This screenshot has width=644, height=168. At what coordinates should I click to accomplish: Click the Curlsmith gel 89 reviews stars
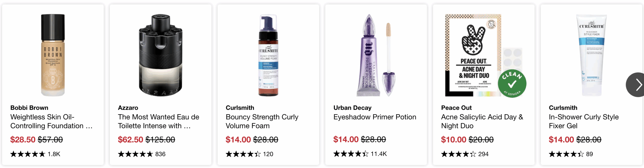click(x=571, y=154)
